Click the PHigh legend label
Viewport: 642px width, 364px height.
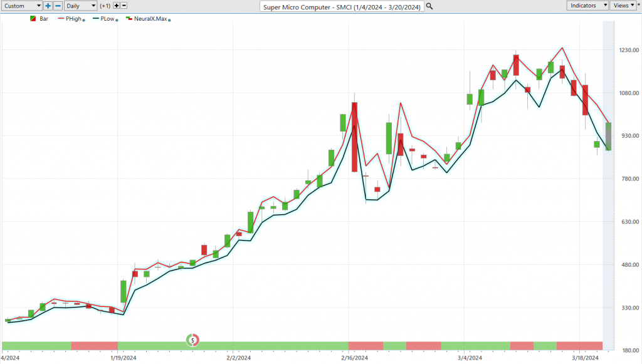[x=74, y=19]
